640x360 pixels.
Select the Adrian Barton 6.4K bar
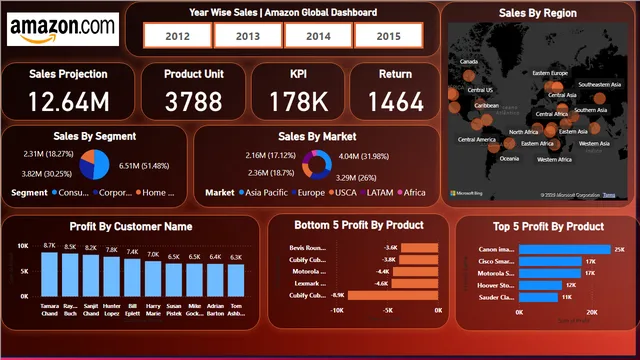(215, 280)
